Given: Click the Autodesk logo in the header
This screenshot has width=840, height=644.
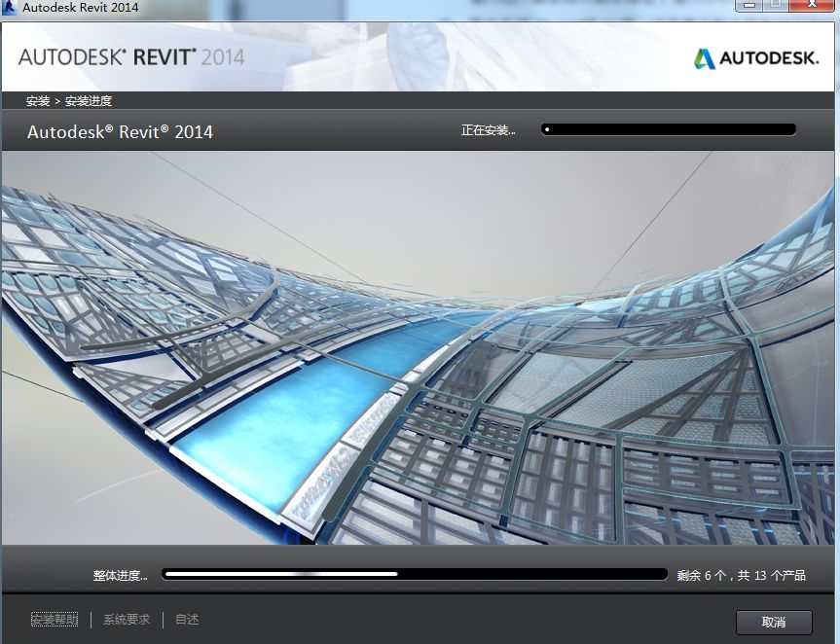Looking at the screenshot, I should (x=756, y=58).
